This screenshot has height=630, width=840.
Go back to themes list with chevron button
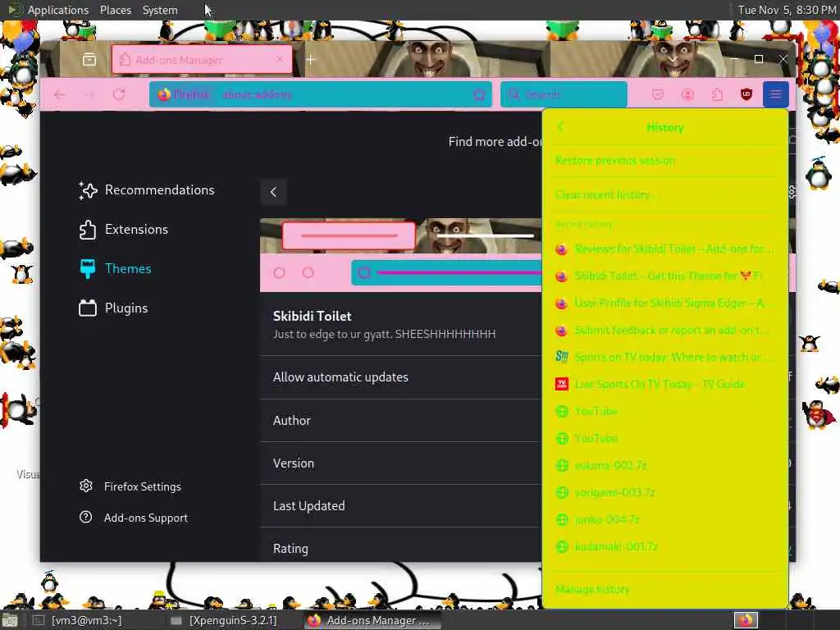pyautogui.click(x=273, y=192)
